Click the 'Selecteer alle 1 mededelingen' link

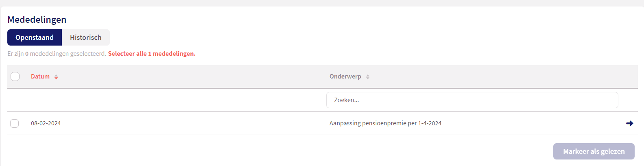pyautogui.click(x=152, y=54)
